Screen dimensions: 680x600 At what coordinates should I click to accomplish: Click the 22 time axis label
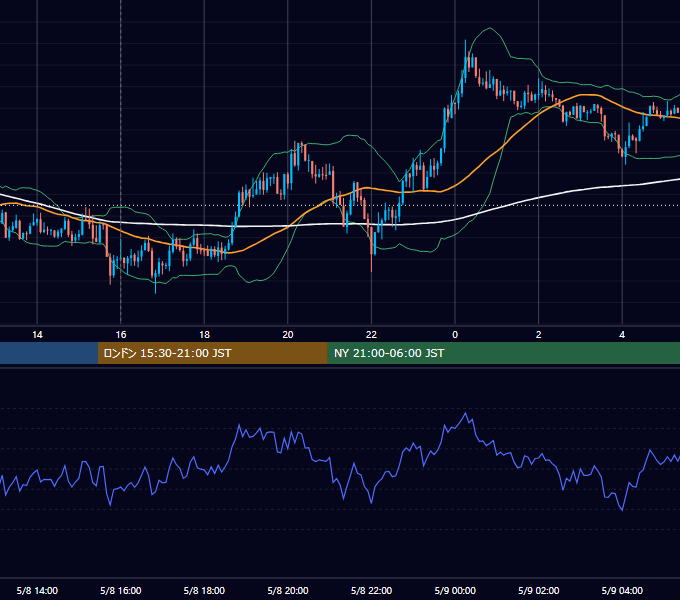pos(371,335)
